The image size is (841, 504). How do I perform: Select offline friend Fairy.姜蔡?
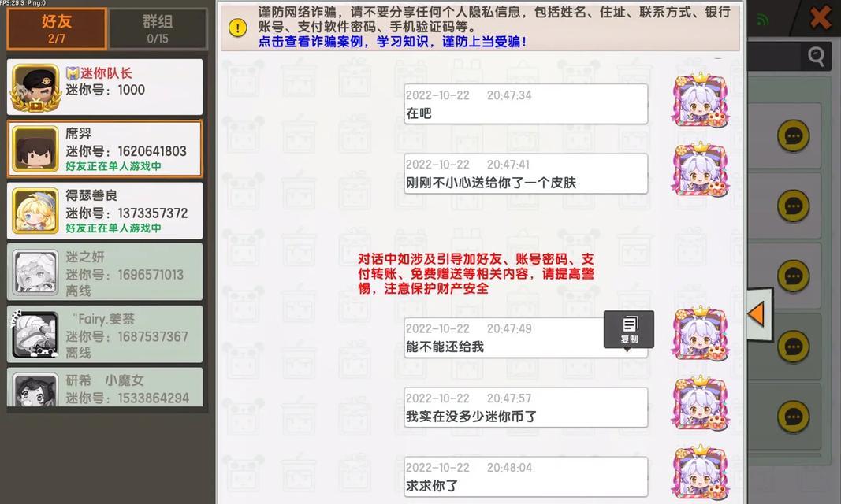coord(105,334)
